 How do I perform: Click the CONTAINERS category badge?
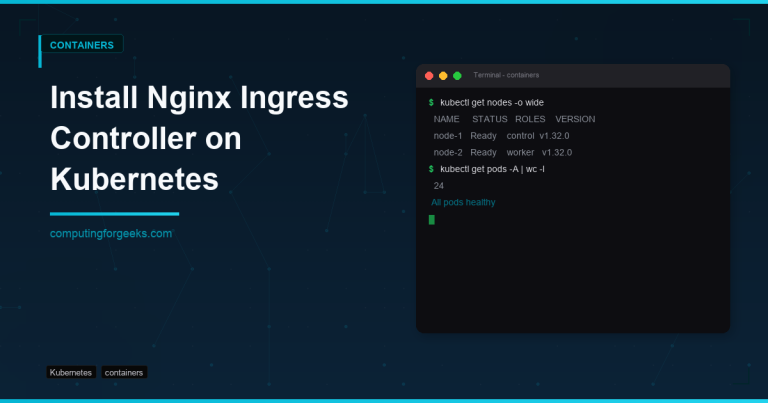click(x=82, y=45)
